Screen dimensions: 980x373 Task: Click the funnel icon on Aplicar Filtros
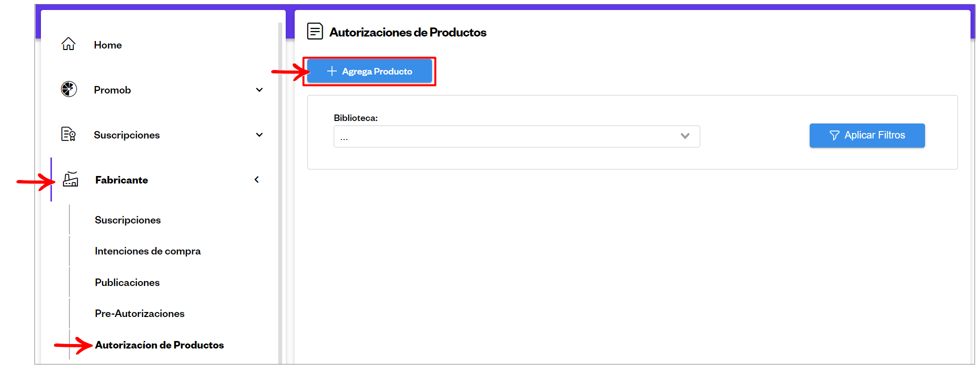834,135
